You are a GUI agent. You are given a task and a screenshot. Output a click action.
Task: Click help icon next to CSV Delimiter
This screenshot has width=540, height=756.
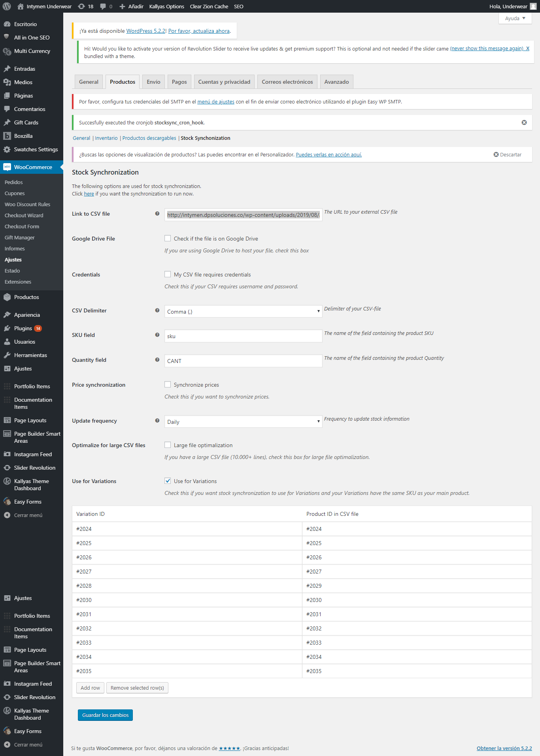tap(157, 310)
